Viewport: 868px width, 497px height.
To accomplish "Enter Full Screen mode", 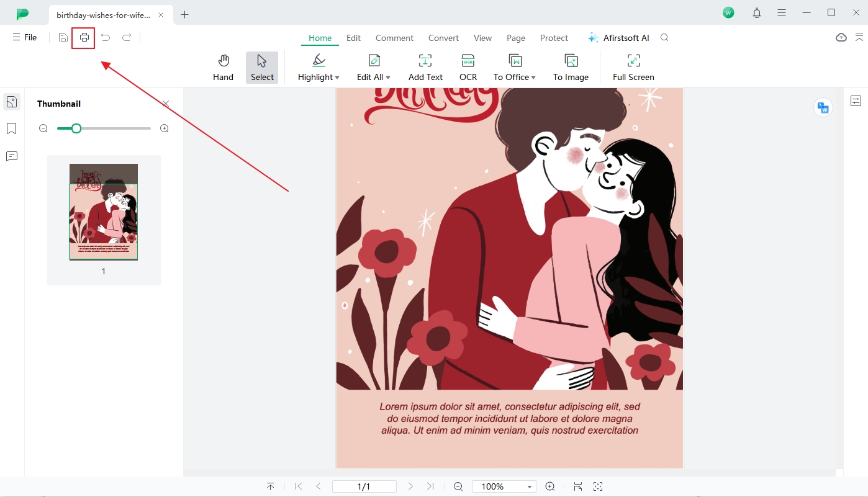I will pos(633,68).
